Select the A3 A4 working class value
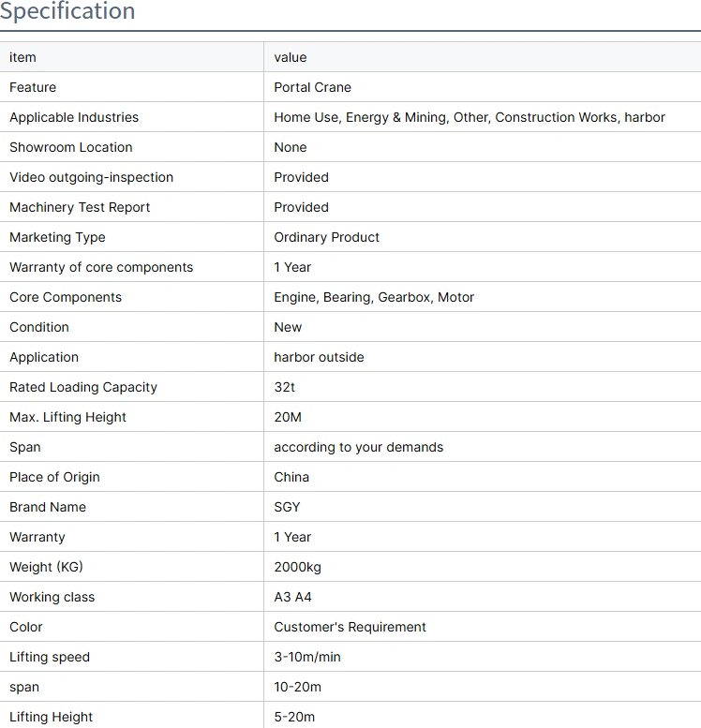The width and height of the screenshot is (701, 728). click(x=292, y=597)
